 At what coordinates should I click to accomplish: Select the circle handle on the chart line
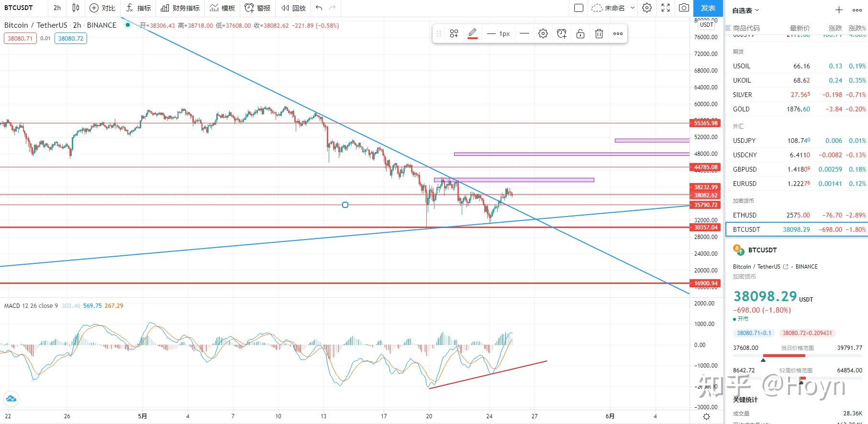(x=345, y=205)
